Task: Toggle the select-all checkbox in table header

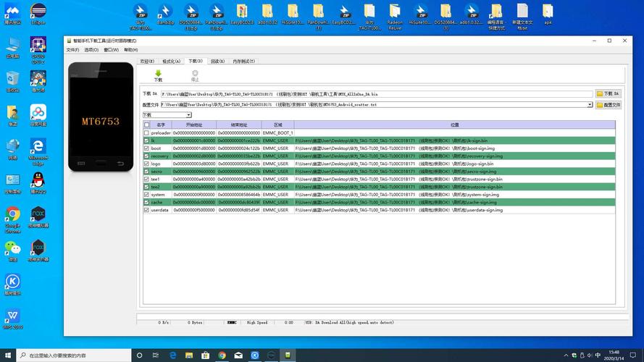Action: coord(146,125)
